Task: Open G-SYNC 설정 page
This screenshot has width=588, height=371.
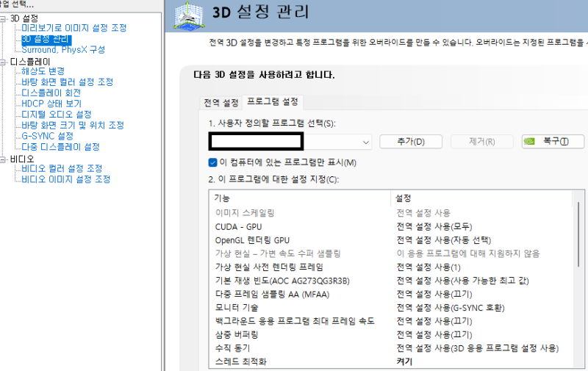Action: click(x=47, y=136)
